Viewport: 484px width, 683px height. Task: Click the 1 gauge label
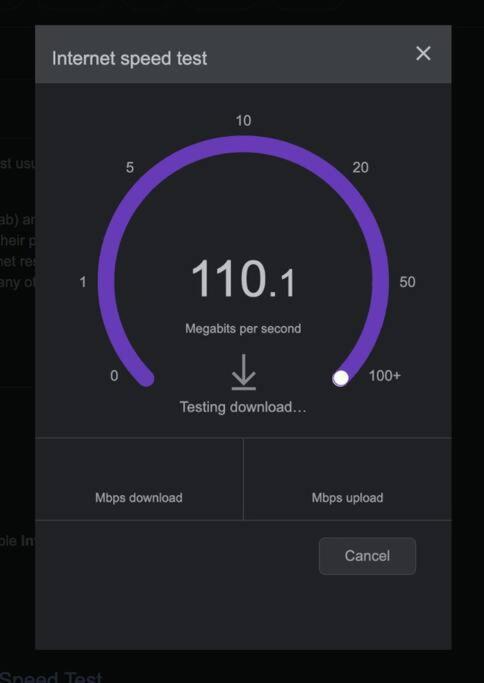[x=83, y=282]
